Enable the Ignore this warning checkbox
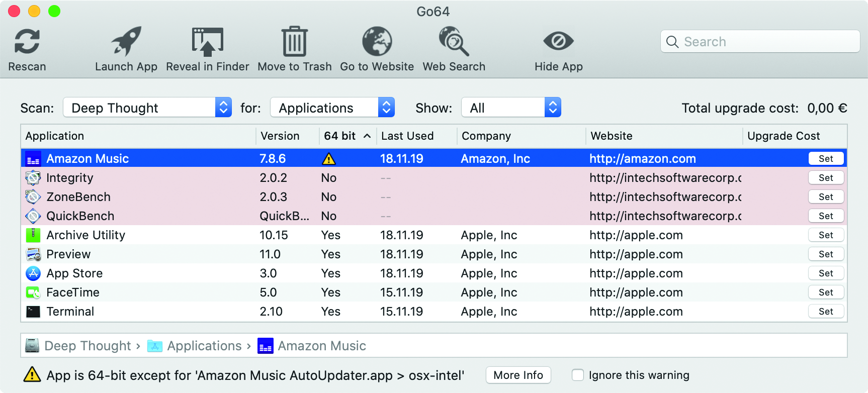 (x=578, y=375)
